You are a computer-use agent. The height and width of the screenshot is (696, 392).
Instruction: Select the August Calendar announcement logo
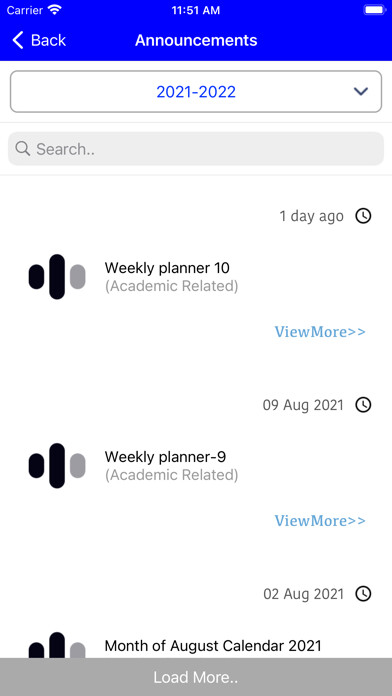tap(57, 645)
